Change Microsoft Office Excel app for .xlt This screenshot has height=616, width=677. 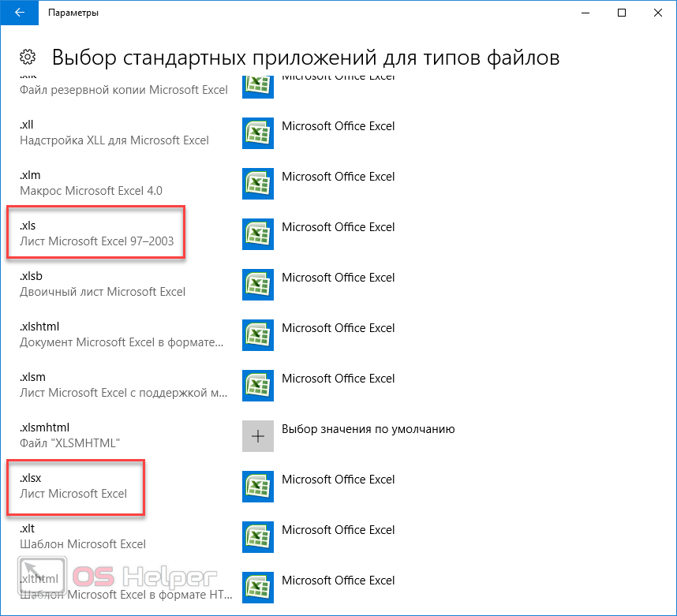[338, 530]
